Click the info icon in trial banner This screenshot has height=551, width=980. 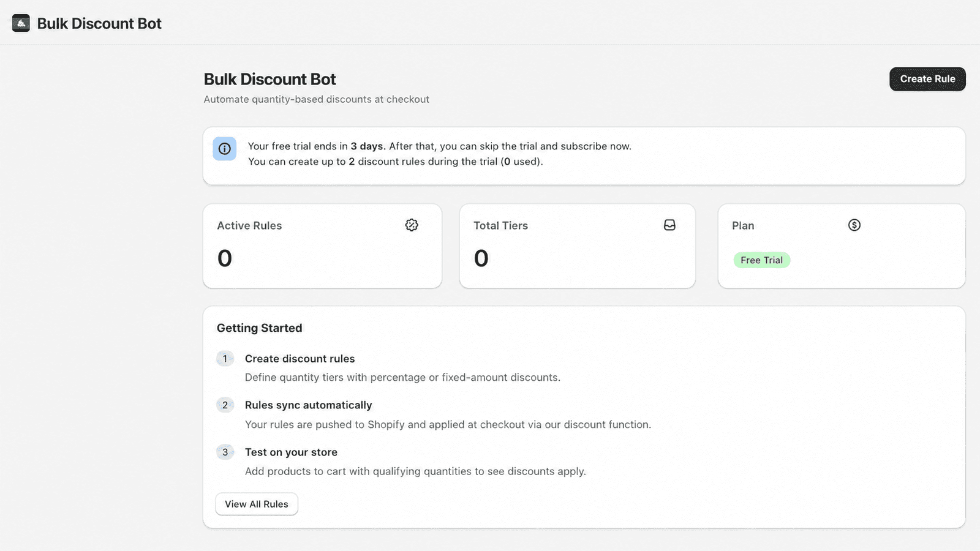[x=225, y=149]
